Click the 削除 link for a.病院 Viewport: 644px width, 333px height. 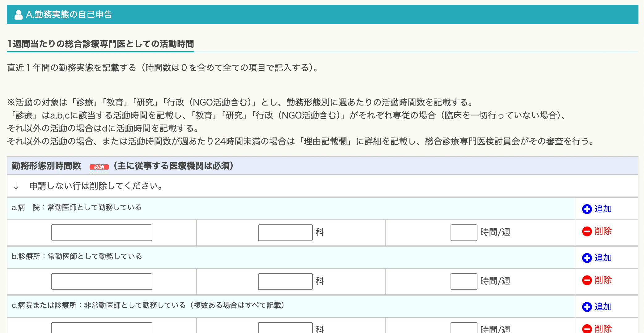(x=603, y=231)
